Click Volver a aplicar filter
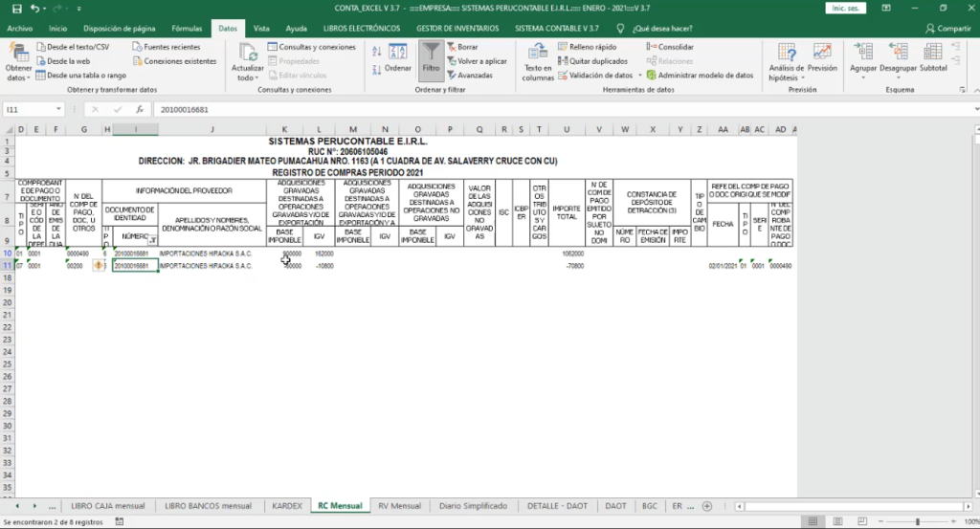Viewport: 980px width, 529px height. pyautogui.click(x=477, y=61)
